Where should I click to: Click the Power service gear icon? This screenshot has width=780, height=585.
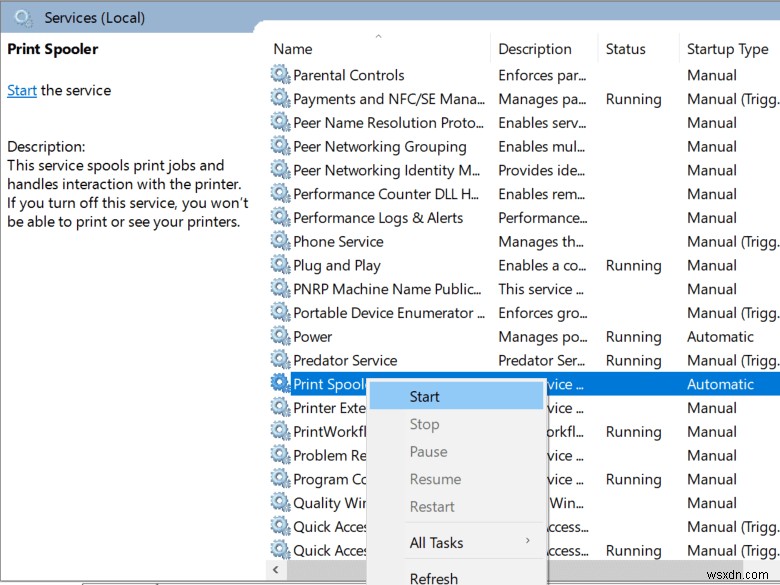[x=281, y=336]
